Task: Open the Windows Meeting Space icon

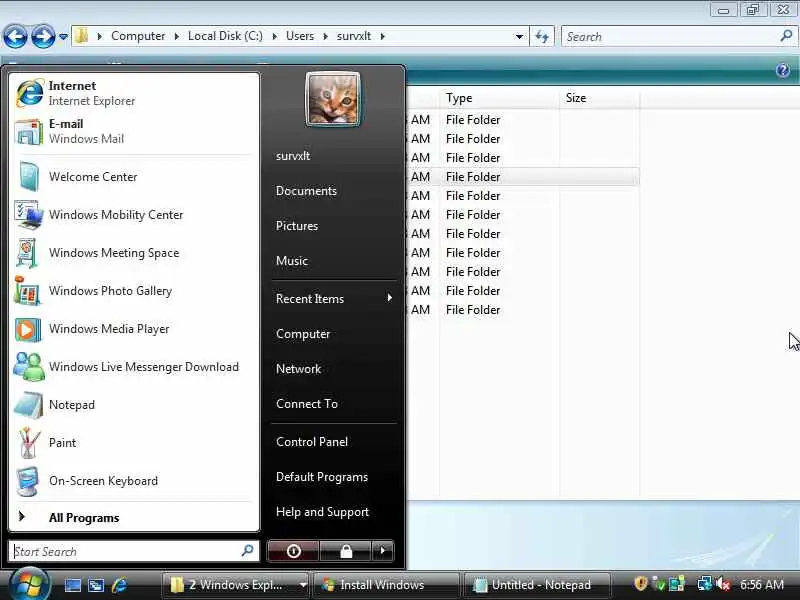Action: coord(27,253)
